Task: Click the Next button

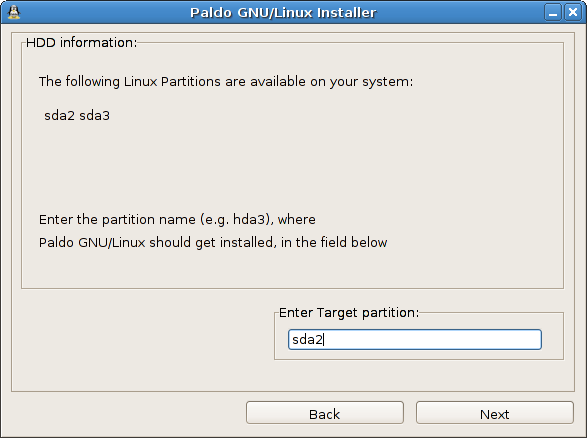Action: [495, 413]
